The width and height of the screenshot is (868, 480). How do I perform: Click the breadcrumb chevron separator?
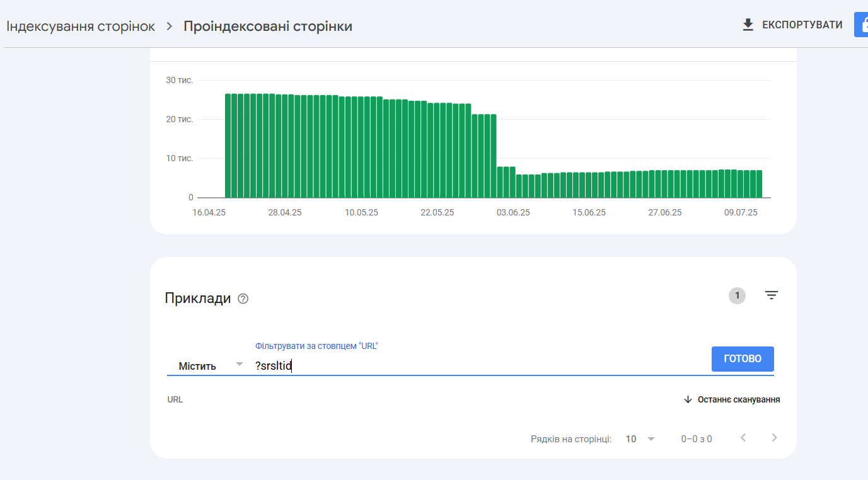(x=170, y=26)
